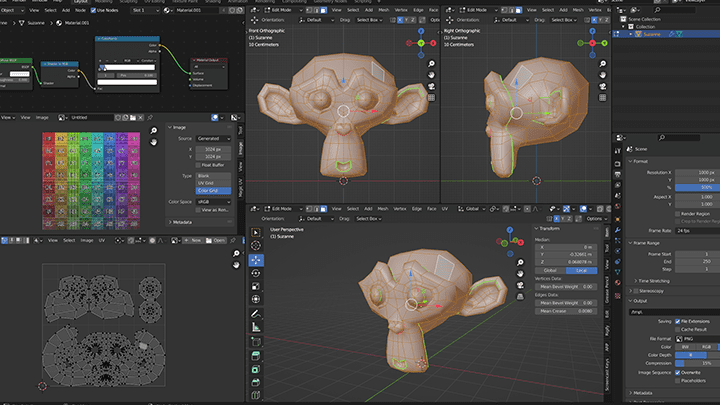
Task: Enable Stereoscopy checkbox
Action: 636,291
